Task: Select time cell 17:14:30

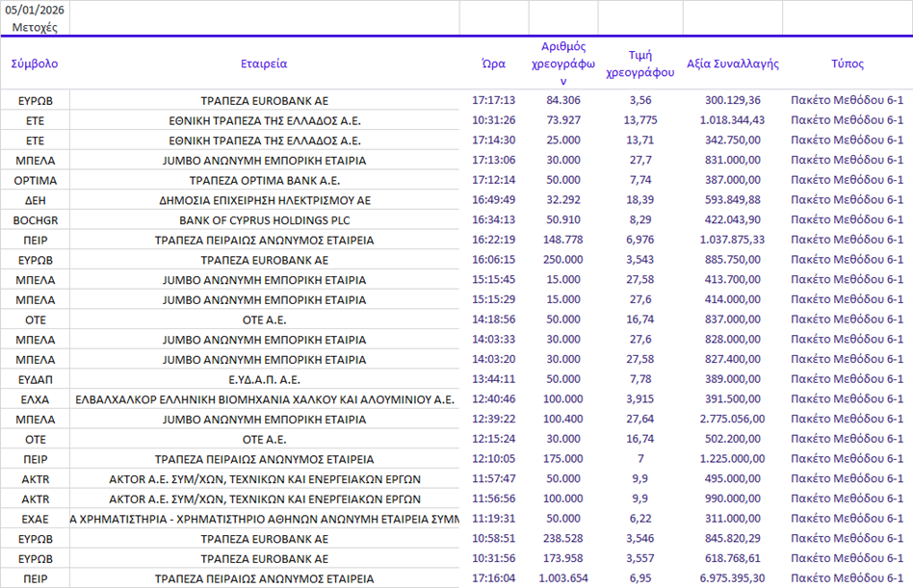Action: (x=494, y=141)
